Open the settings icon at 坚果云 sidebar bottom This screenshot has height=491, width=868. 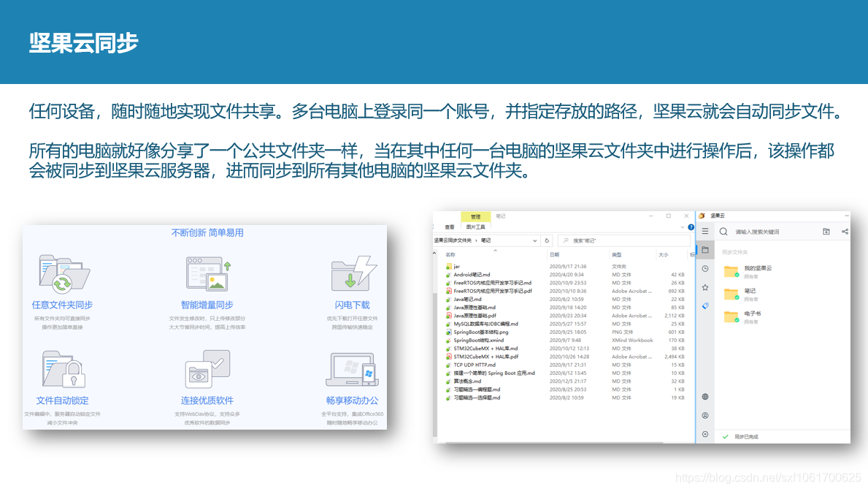click(704, 435)
